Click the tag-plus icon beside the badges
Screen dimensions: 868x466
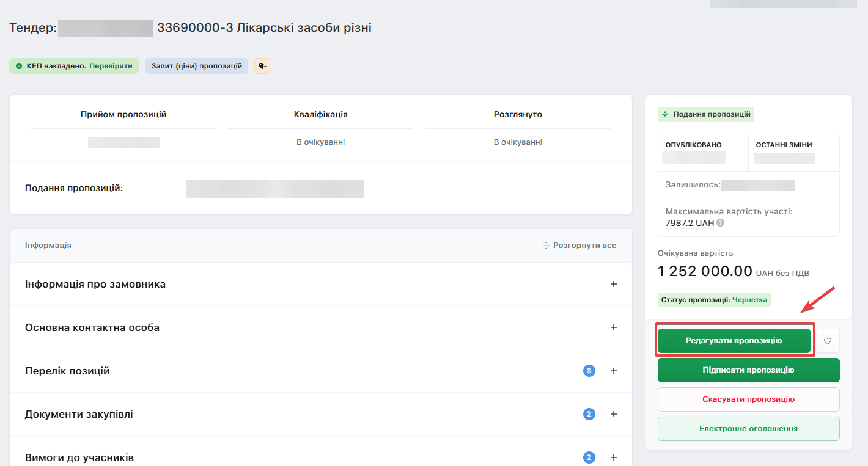(262, 66)
